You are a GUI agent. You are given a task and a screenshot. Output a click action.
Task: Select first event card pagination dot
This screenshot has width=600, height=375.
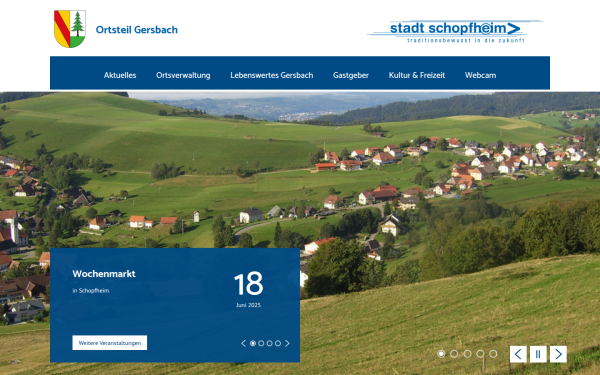253,343
